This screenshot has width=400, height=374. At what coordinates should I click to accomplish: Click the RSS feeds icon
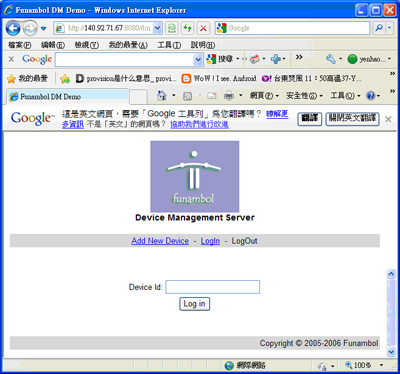coord(188,96)
